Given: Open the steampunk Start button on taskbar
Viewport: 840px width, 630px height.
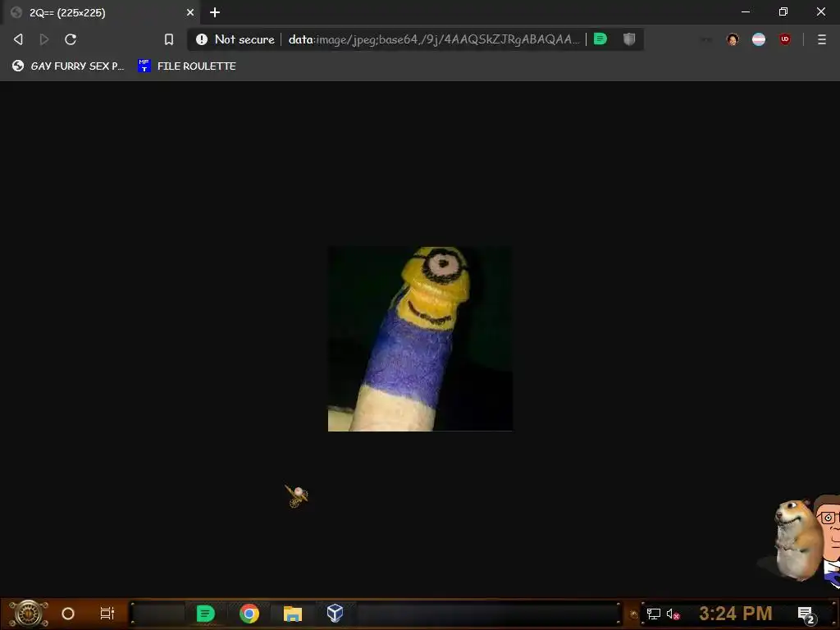Looking at the screenshot, I should 29,614.
